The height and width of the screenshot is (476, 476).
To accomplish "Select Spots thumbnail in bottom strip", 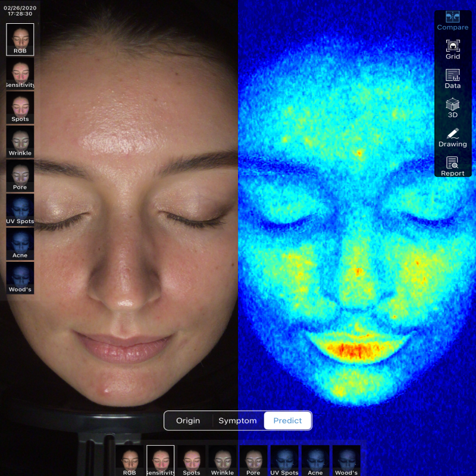I will pyautogui.click(x=192, y=461).
